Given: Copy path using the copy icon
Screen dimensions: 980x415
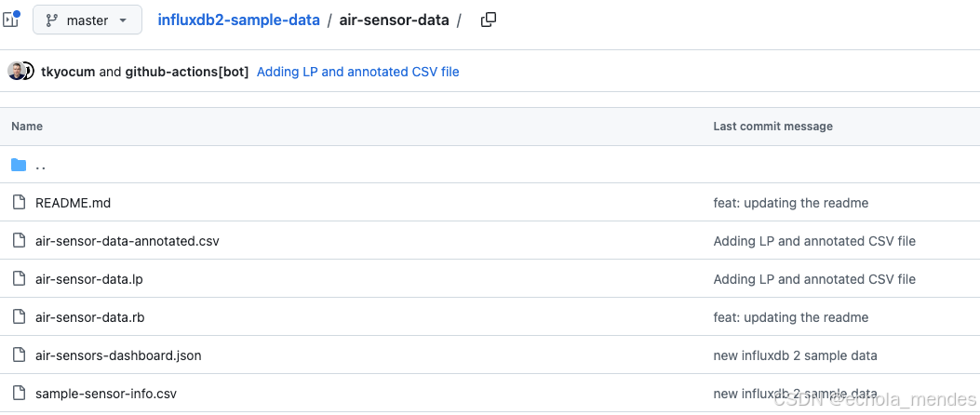Looking at the screenshot, I should coord(488,20).
